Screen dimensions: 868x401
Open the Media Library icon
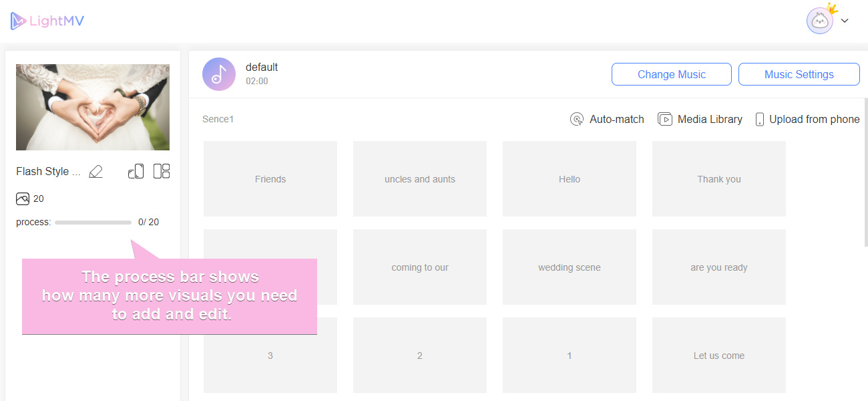click(666, 119)
